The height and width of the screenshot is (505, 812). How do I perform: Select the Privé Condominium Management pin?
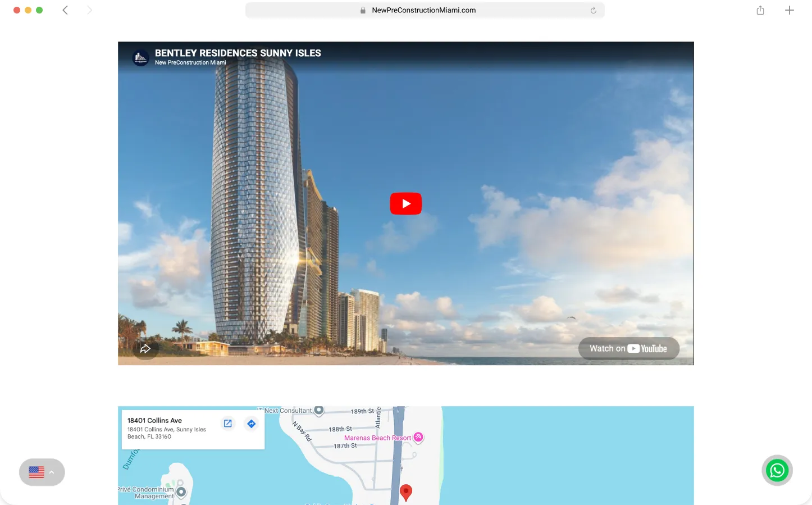pos(181,492)
